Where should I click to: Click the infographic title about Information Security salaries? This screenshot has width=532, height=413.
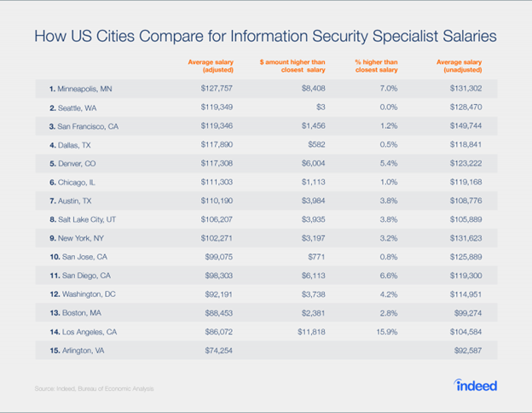point(265,37)
